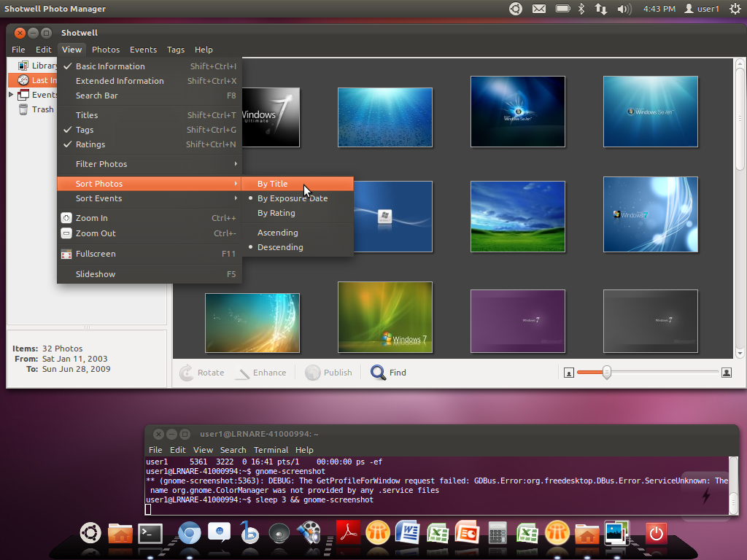747x560 pixels.
Task: Select Descending sort order
Action: pyautogui.click(x=298, y=248)
